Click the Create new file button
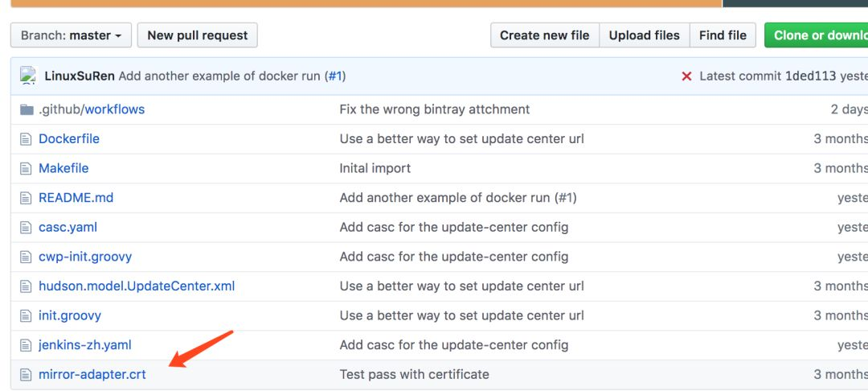Image resolution: width=868 pixels, height=391 pixels. click(544, 35)
